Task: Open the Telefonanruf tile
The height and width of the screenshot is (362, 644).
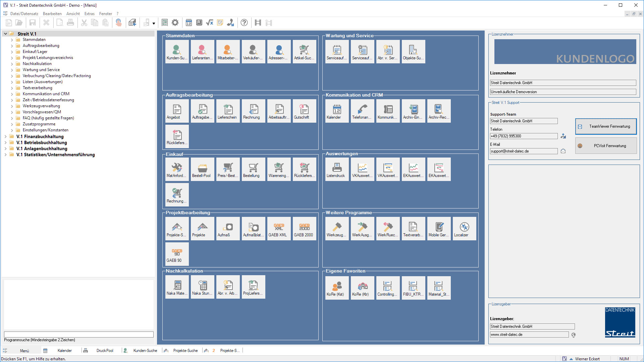Action: click(x=362, y=111)
